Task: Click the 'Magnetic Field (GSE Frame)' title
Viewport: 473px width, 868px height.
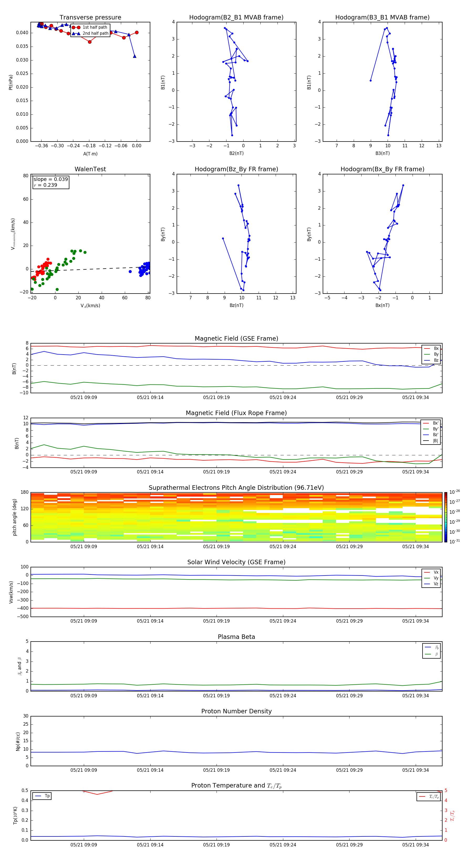Action: click(236, 339)
